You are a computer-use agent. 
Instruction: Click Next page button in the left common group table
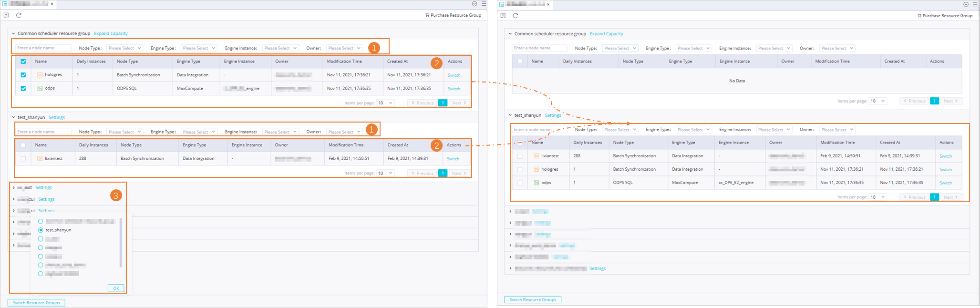pos(459,103)
